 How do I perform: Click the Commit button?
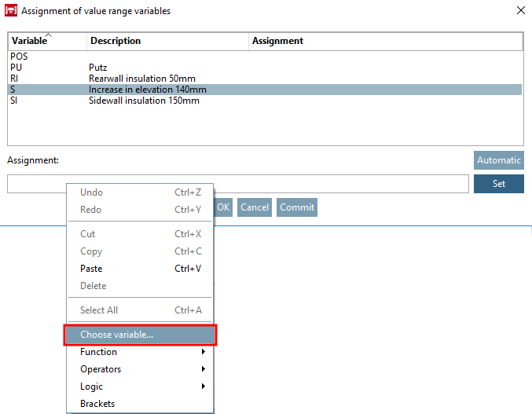tap(297, 207)
